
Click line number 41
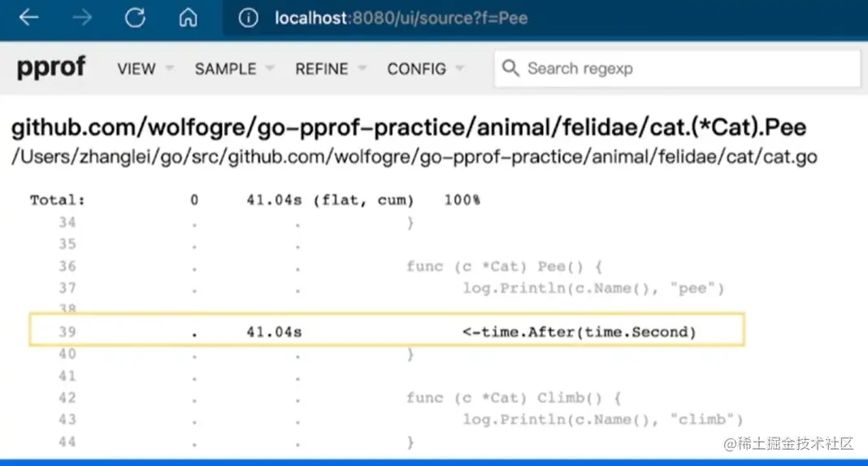coord(67,376)
